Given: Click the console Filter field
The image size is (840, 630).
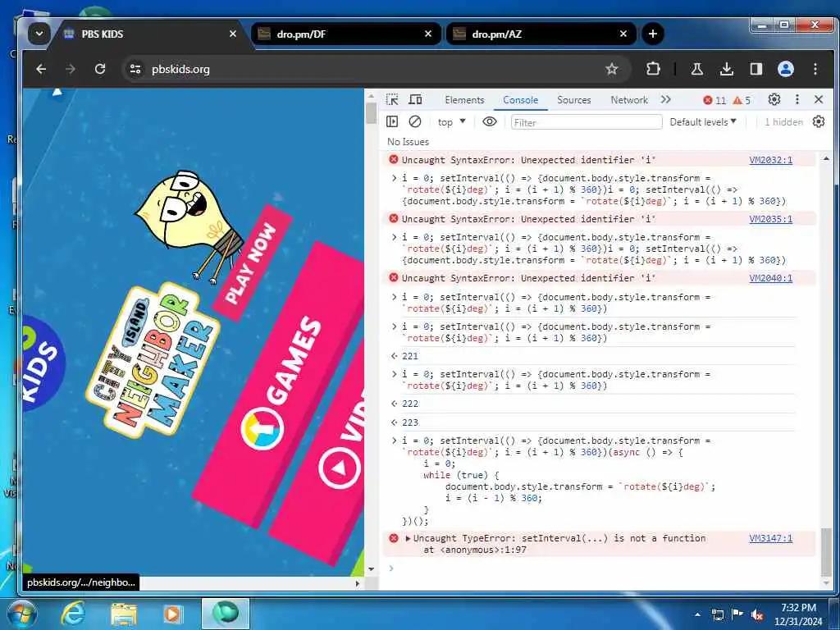Looking at the screenshot, I should click(x=587, y=123).
